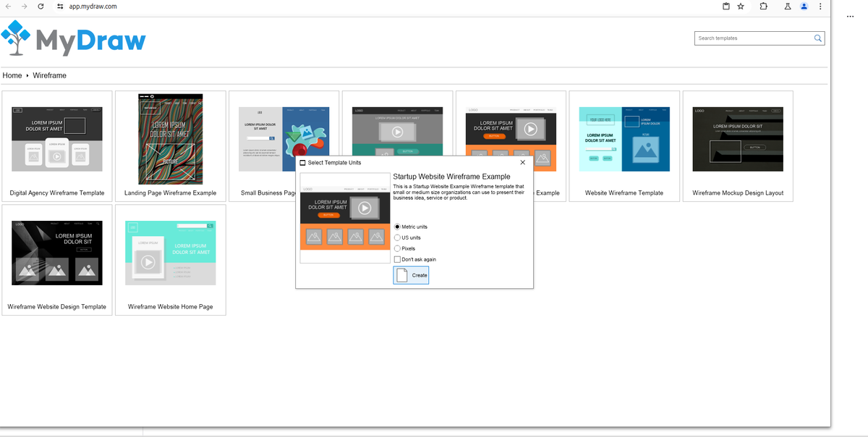The width and height of the screenshot is (868, 438).
Task: Open the Landing Page Wireframe Example thumbnail
Action: 170,139
